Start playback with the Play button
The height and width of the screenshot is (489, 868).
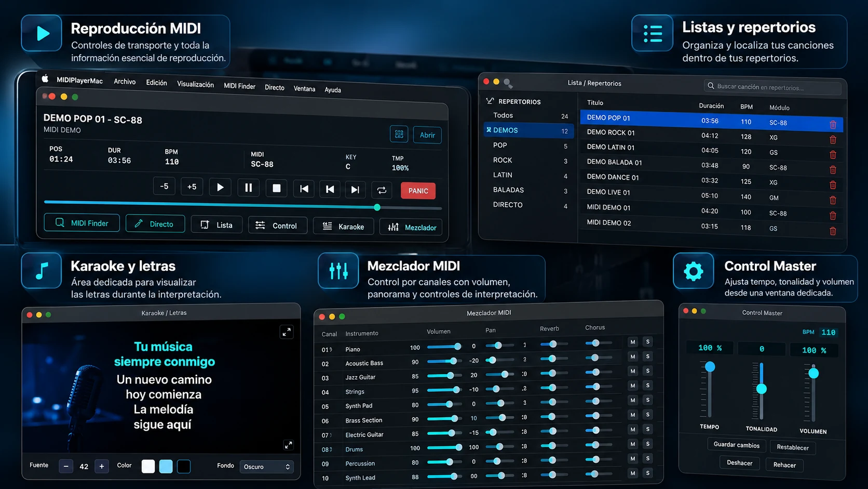coord(220,188)
